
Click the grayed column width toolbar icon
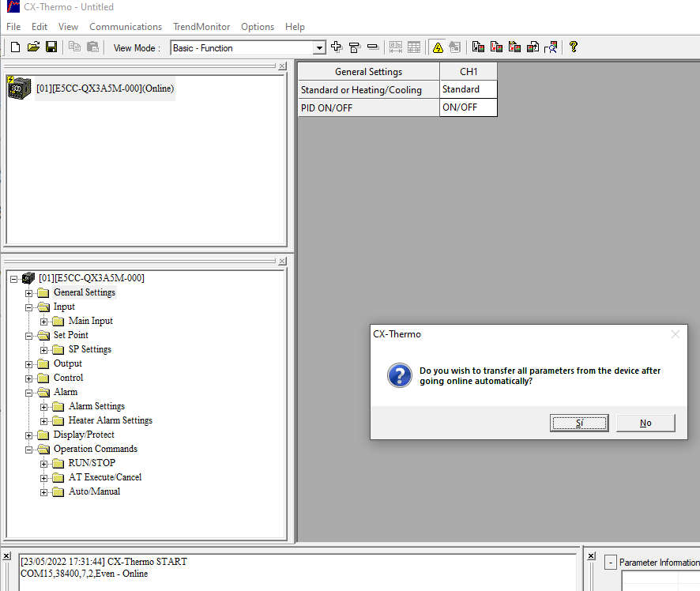pos(396,47)
